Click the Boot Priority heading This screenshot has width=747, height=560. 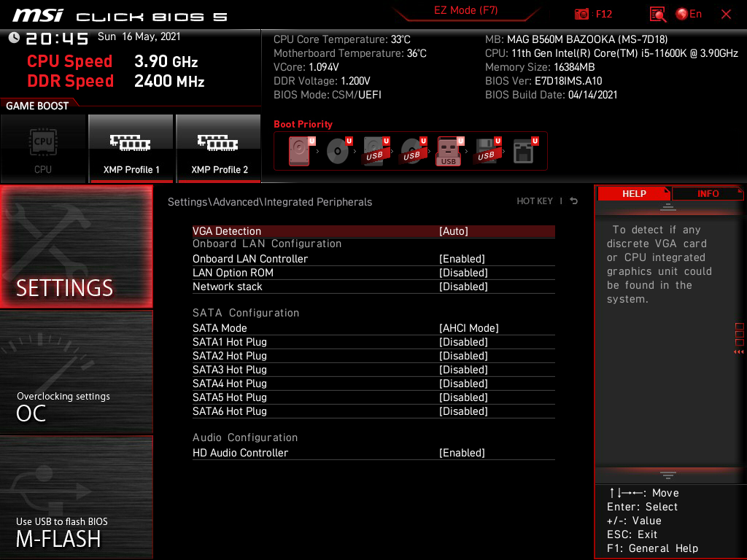(303, 124)
